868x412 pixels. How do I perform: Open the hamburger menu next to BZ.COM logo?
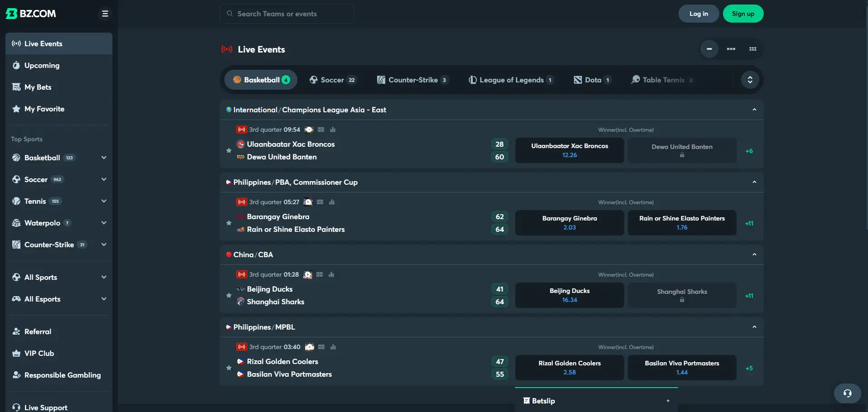(x=105, y=14)
